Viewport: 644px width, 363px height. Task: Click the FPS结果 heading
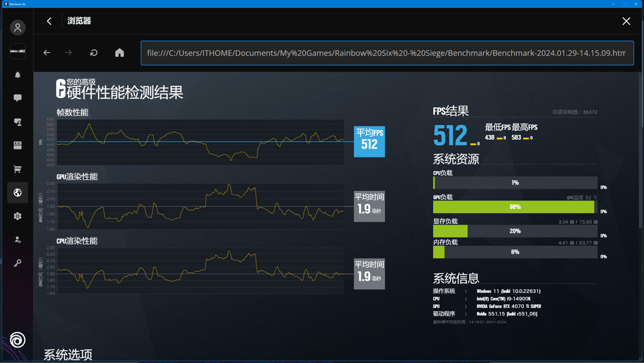[450, 111]
